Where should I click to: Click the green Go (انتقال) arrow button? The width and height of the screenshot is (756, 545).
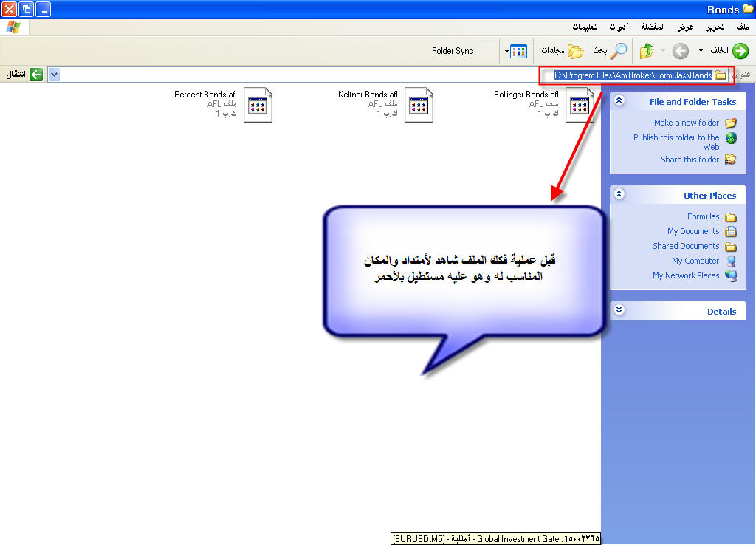click(36, 75)
